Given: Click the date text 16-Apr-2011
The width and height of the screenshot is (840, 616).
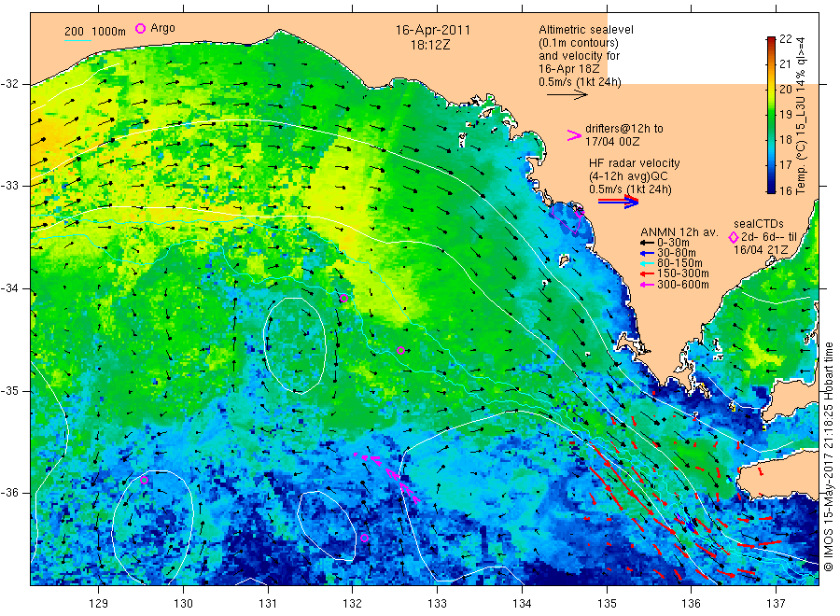Looking at the screenshot, I should click(433, 30).
